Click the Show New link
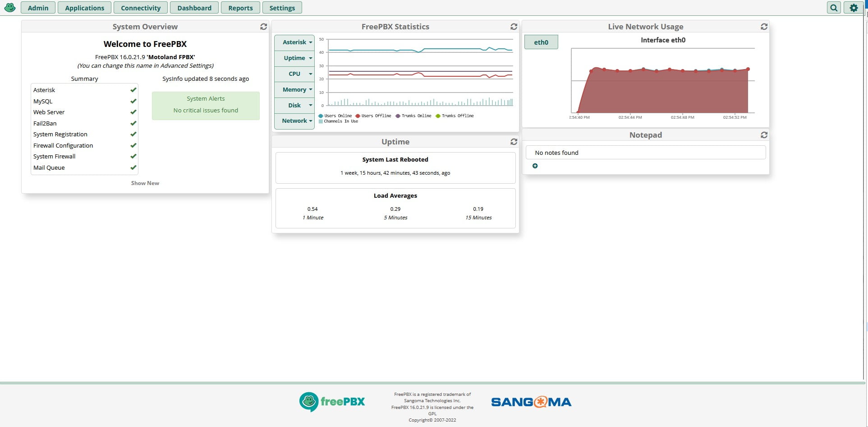The height and width of the screenshot is (427, 868). [145, 183]
